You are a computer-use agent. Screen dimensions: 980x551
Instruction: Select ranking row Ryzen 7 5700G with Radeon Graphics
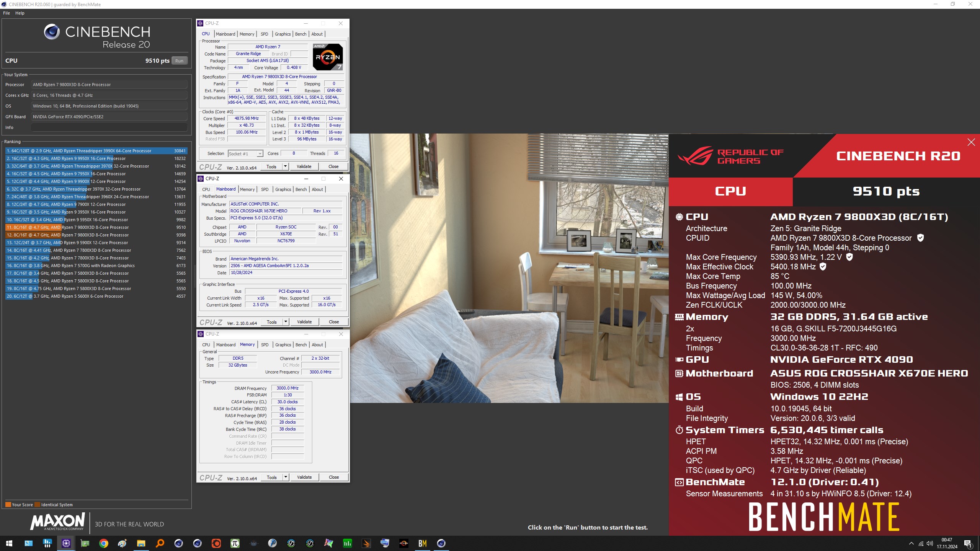(96, 266)
